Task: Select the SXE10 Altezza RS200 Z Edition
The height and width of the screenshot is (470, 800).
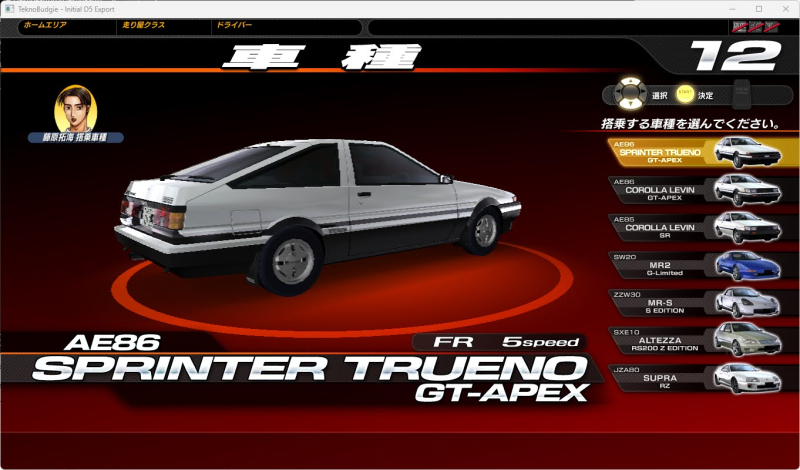Action: tap(704, 341)
